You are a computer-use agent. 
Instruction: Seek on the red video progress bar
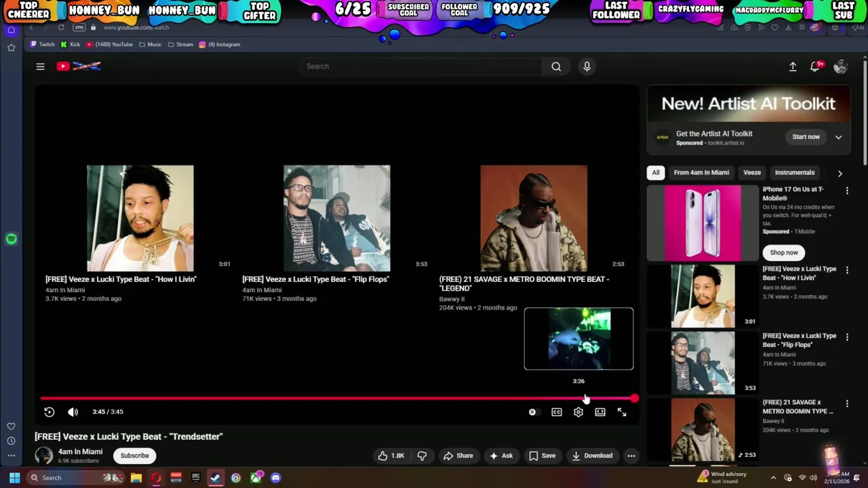coord(338,399)
